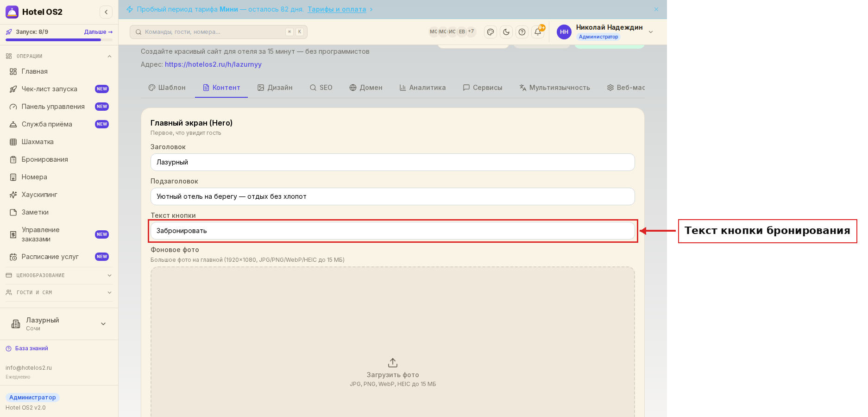Open the База знаний link

click(27, 348)
